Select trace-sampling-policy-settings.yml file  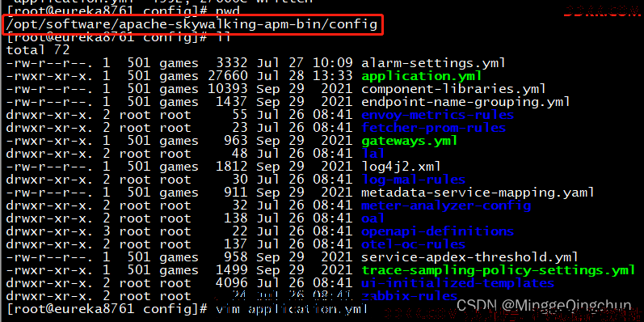point(499,270)
